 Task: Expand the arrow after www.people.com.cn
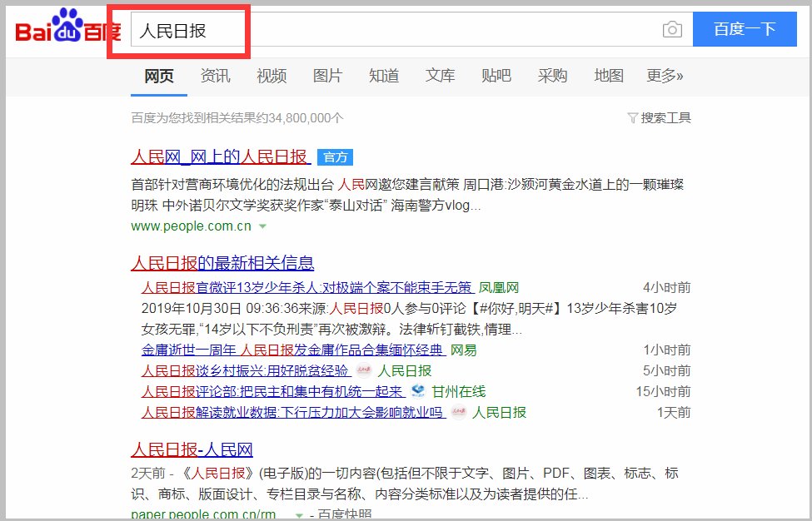[x=262, y=226]
